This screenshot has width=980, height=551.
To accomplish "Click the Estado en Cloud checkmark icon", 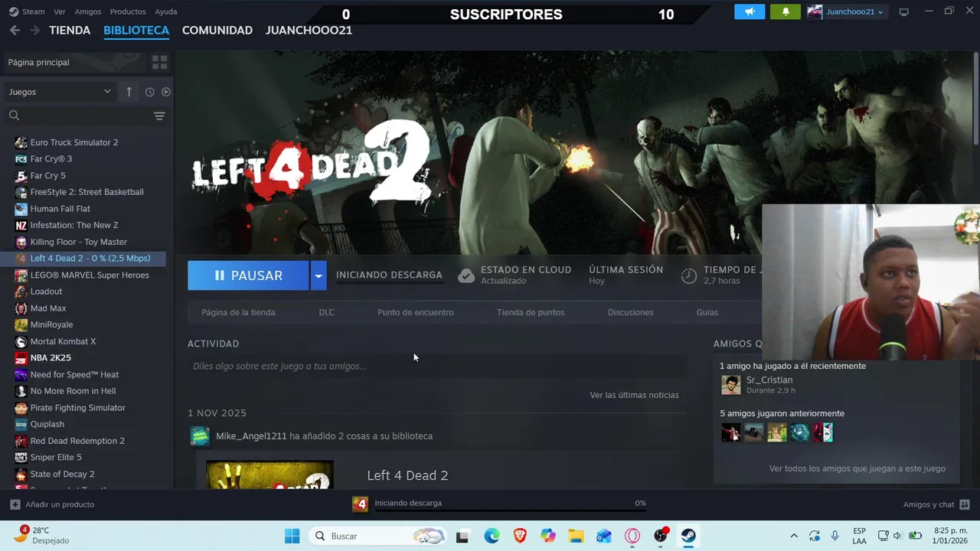I will point(466,275).
